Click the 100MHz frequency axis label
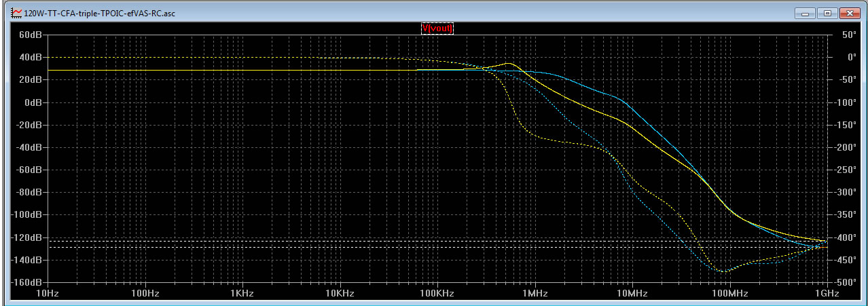Image resolution: width=868 pixels, height=306 pixels. [729, 294]
